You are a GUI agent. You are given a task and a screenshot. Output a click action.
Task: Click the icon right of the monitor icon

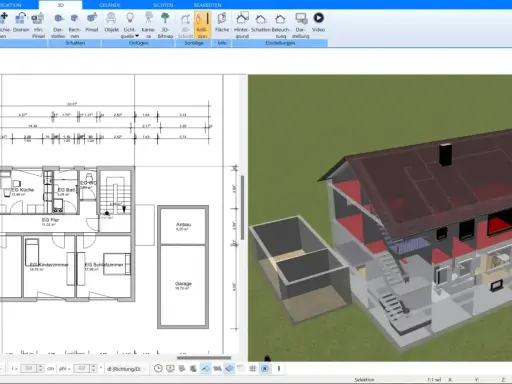pyautogui.click(x=182, y=368)
